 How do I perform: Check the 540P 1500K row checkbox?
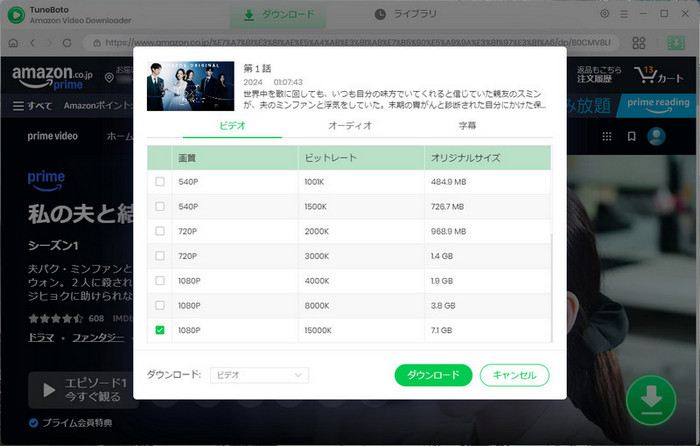(160, 206)
